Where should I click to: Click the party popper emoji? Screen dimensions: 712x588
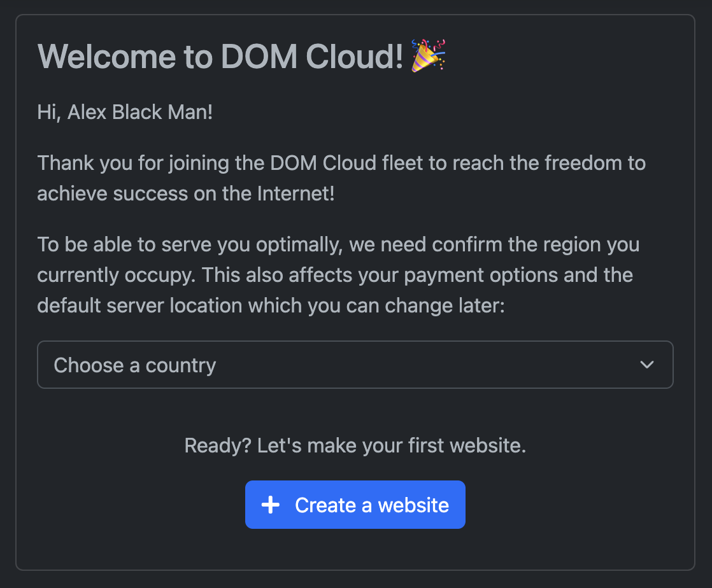pos(428,55)
